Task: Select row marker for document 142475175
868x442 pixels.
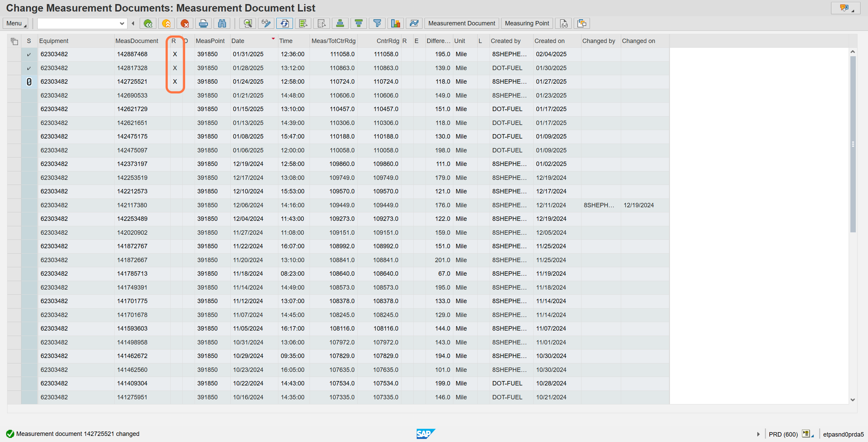Action: [14, 136]
